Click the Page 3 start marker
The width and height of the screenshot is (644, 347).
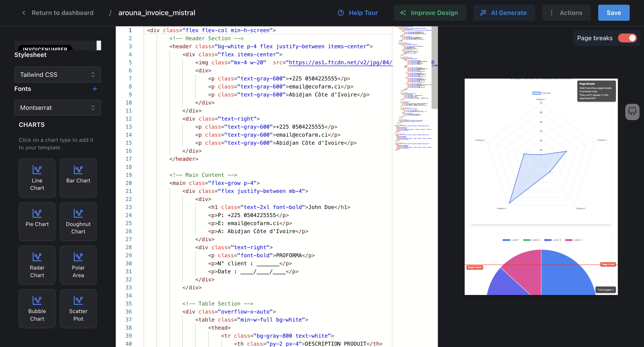coord(475,267)
